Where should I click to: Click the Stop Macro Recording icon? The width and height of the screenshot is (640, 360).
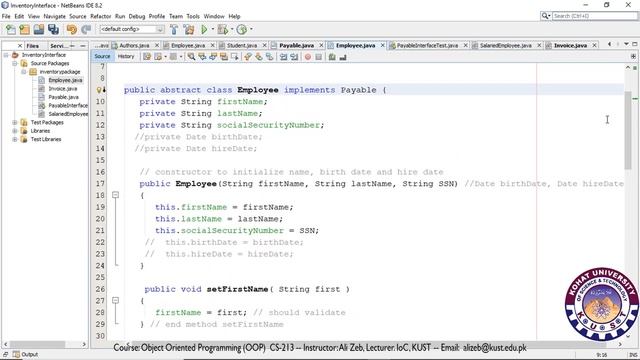tap(319, 57)
